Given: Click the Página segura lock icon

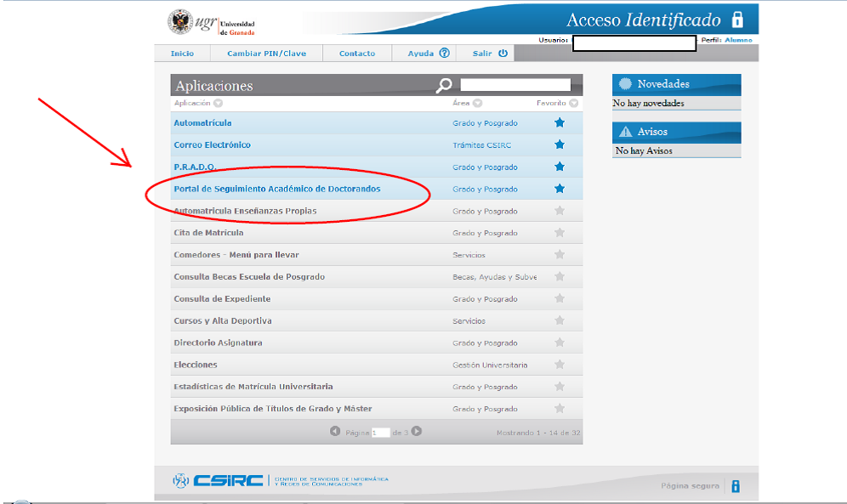Looking at the screenshot, I should 736,485.
